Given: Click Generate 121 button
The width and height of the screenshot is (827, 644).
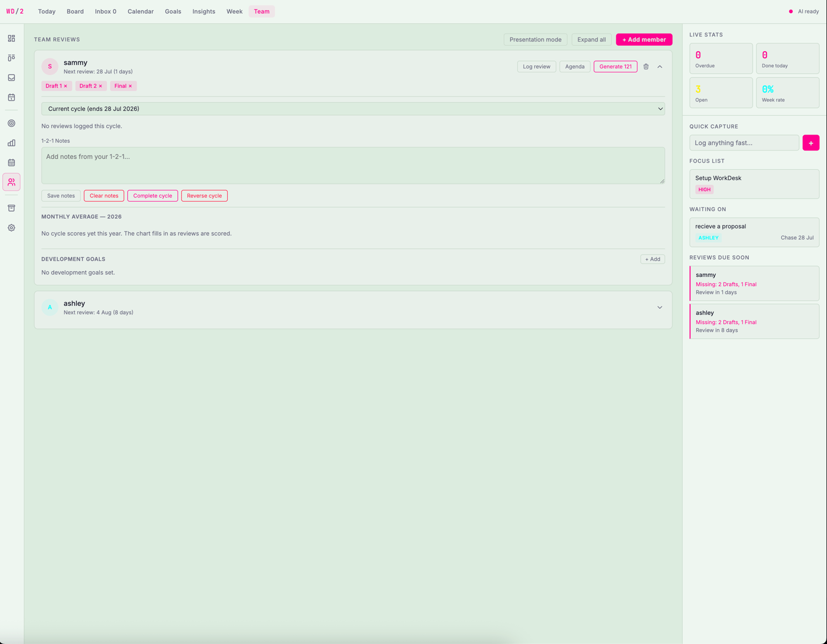Looking at the screenshot, I should click(x=615, y=67).
